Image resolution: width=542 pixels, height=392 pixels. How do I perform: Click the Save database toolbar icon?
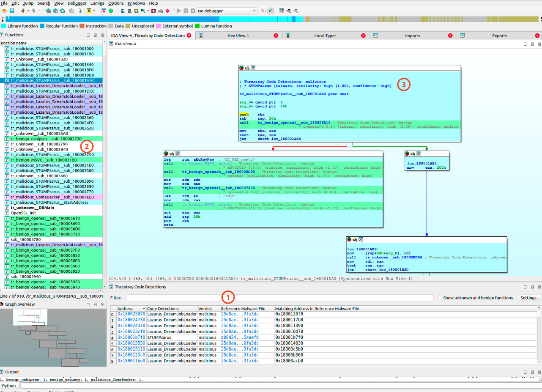[12, 11]
